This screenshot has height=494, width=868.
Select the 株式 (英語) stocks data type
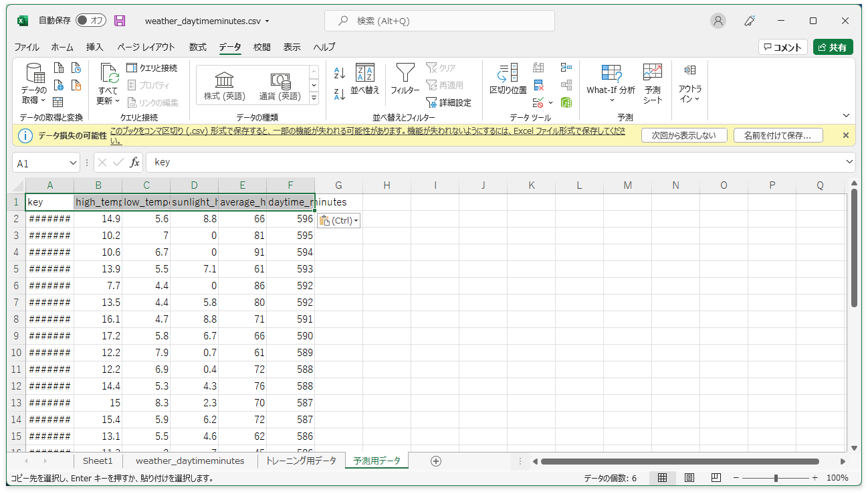tap(224, 85)
